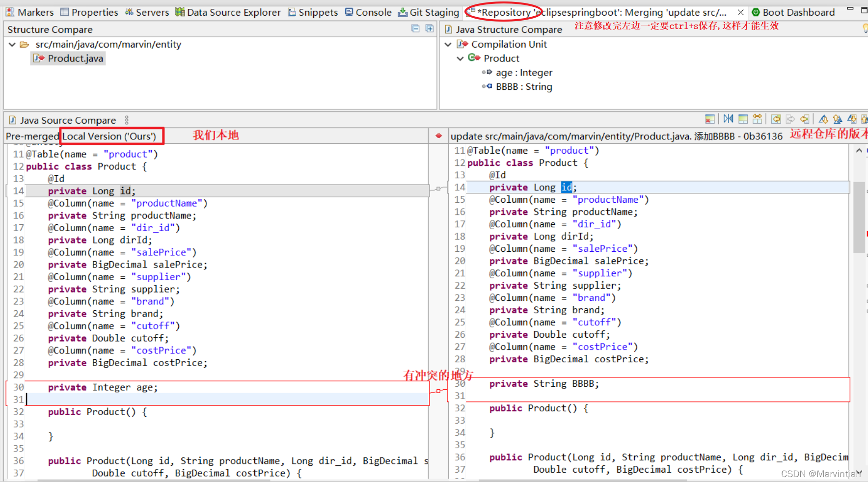Switch to the Markers tab
The width and height of the screenshot is (868, 482).
coord(29,12)
